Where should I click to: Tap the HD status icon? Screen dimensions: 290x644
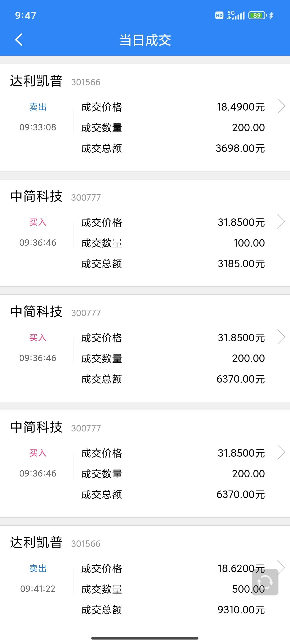point(219,15)
